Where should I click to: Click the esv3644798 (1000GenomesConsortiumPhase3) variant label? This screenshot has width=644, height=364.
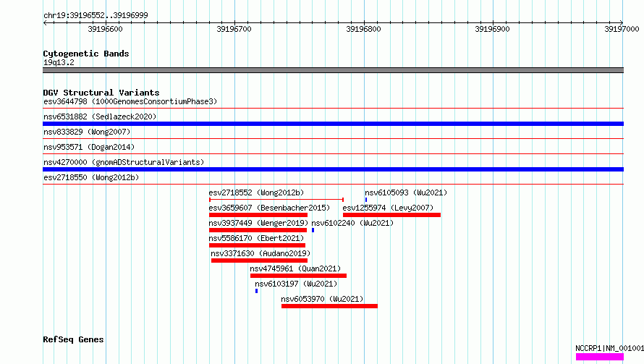tap(130, 101)
